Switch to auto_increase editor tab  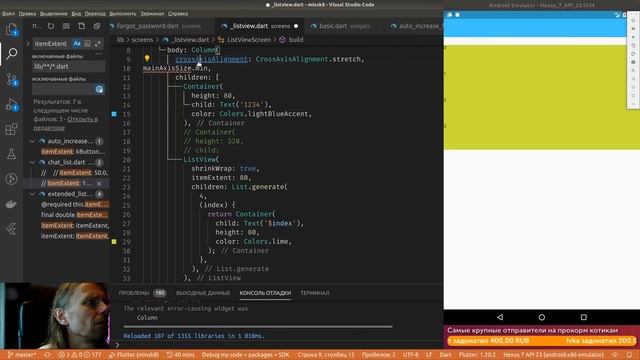(x=416, y=26)
